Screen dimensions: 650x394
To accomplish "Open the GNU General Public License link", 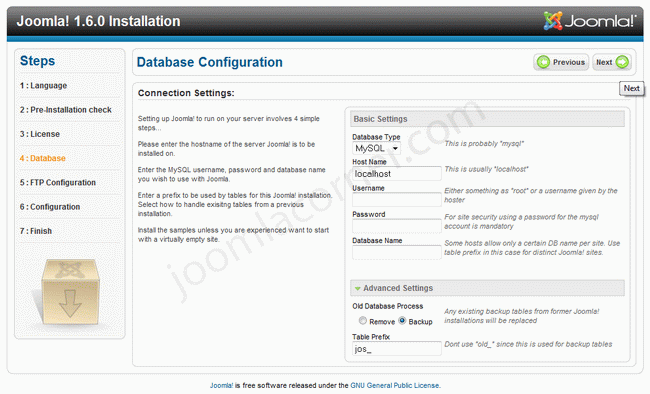I will point(395,385).
